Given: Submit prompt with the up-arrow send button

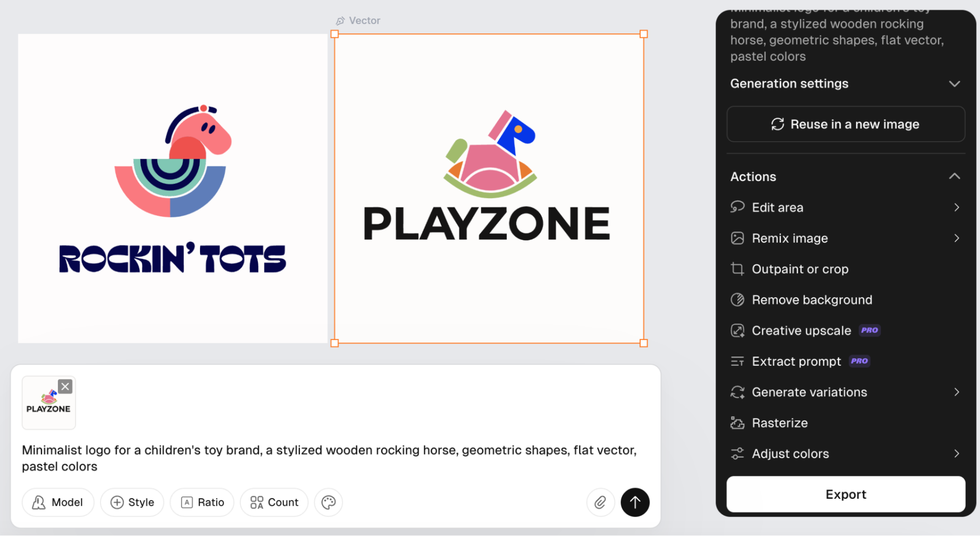Looking at the screenshot, I should 635,502.
